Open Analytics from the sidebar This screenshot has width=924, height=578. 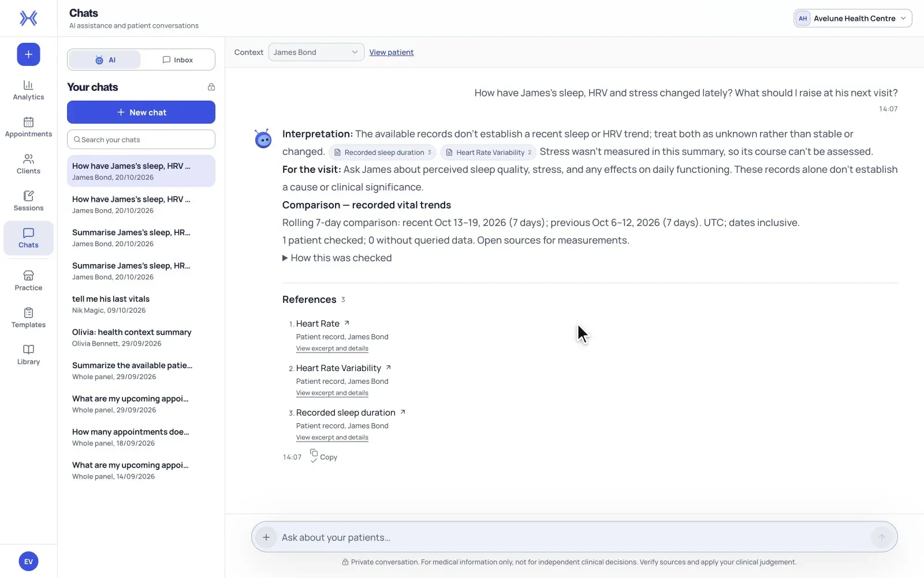pyautogui.click(x=28, y=90)
